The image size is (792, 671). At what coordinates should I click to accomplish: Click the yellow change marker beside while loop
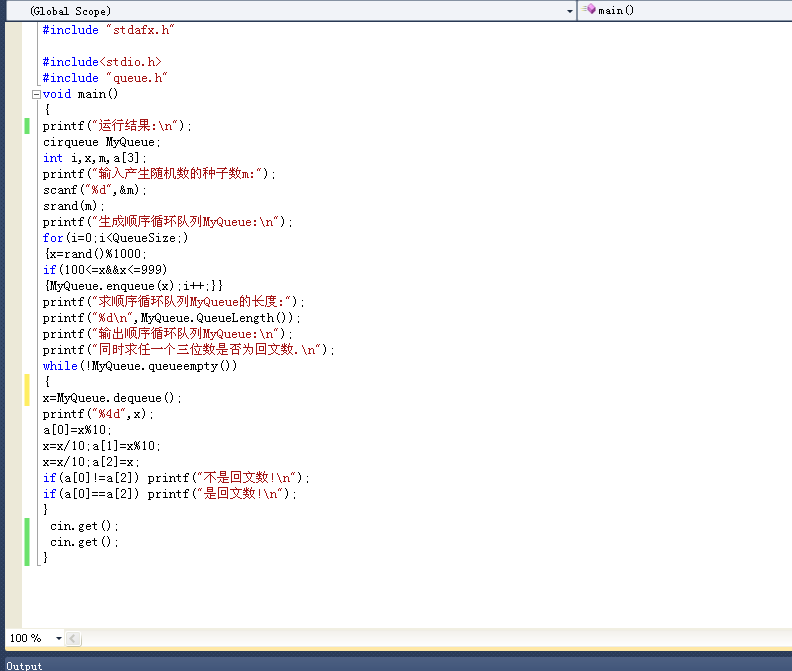pyautogui.click(x=27, y=389)
